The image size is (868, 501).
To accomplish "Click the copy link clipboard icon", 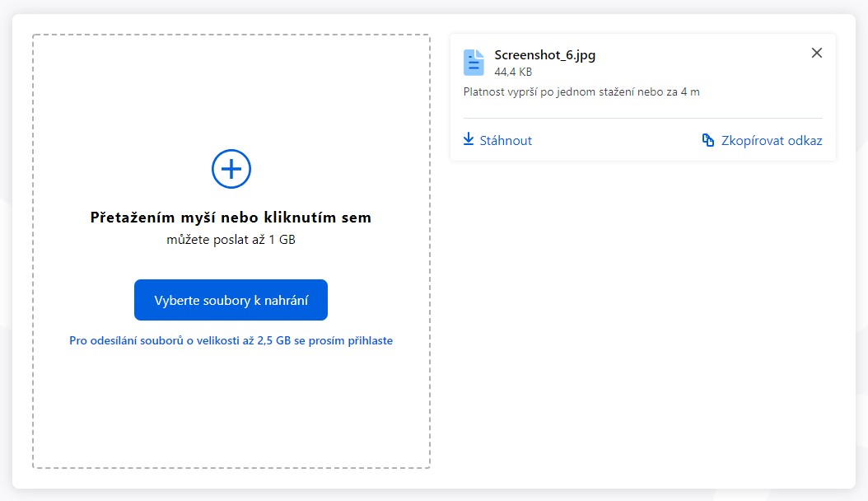I will [707, 140].
